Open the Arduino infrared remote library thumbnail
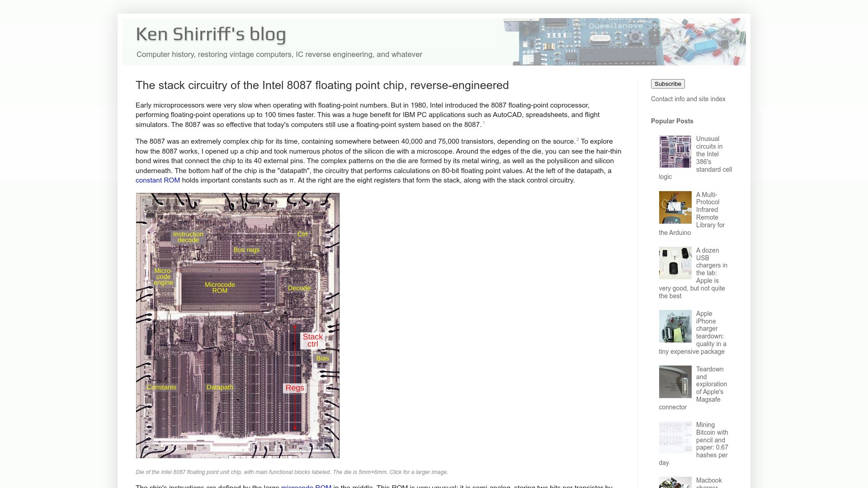 [675, 207]
